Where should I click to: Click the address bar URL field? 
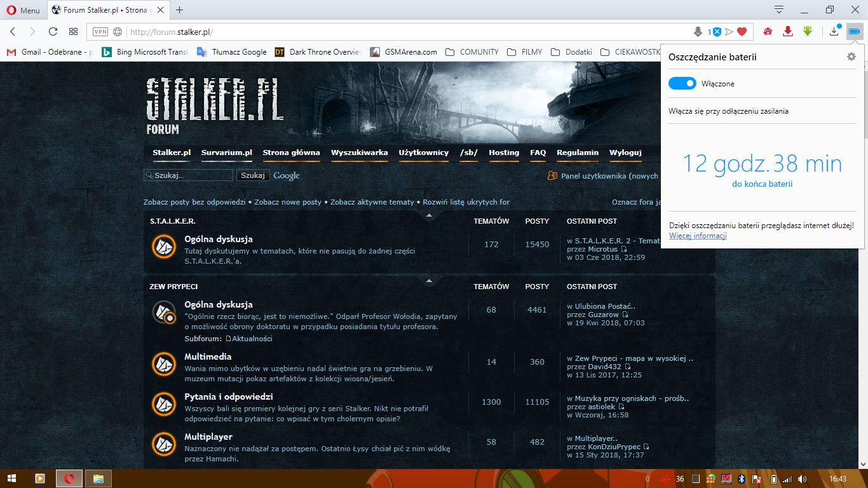(407, 32)
